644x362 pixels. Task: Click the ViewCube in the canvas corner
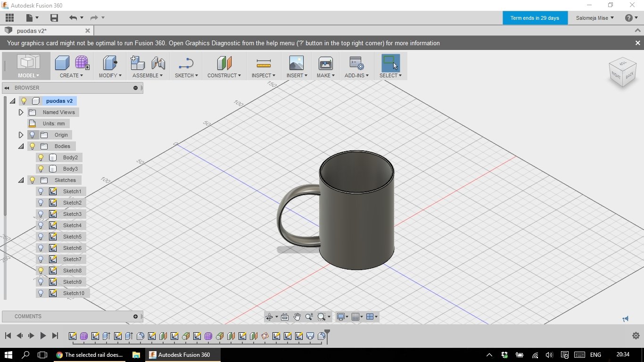pyautogui.click(x=623, y=72)
